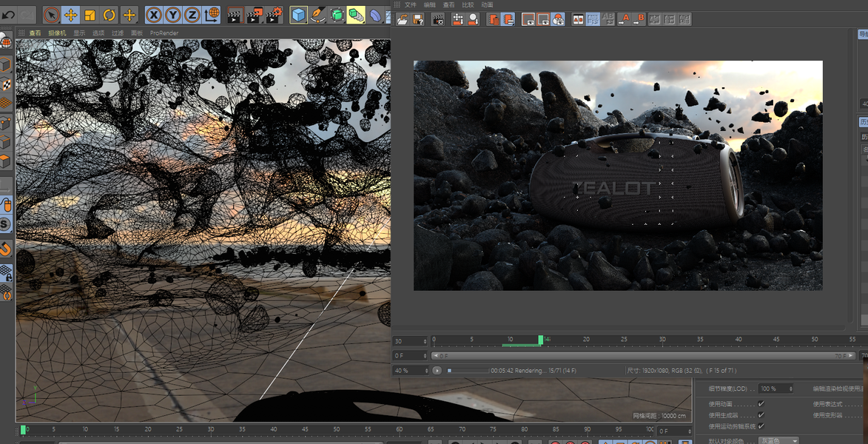Play the Picture Viewer animation
This screenshot has width=868, height=444.
437,370
